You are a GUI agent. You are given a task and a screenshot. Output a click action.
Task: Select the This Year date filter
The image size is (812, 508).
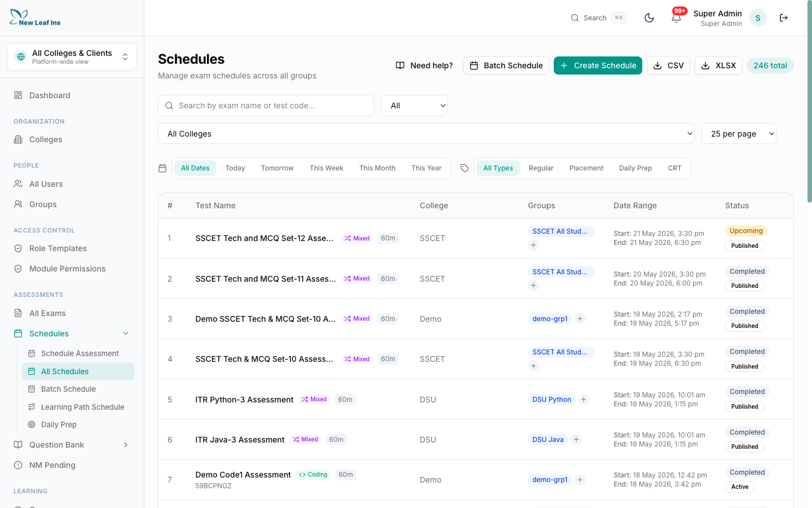coord(426,168)
